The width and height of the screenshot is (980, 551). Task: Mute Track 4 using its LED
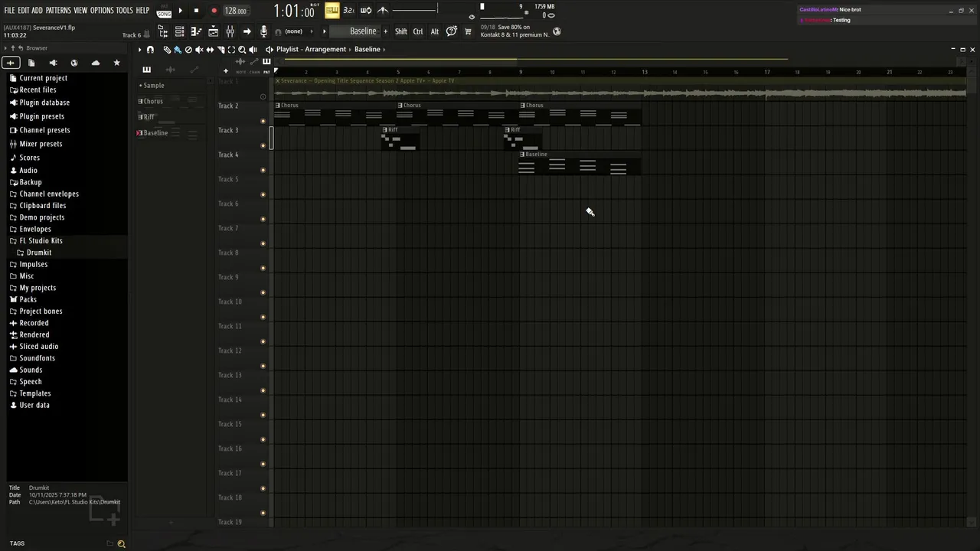pos(263,170)
